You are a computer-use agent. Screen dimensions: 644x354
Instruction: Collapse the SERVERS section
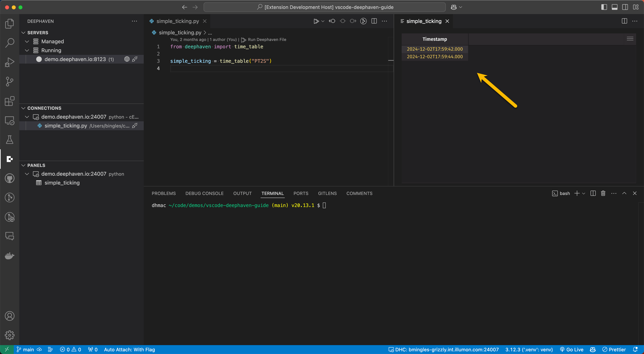pos(23,33)
